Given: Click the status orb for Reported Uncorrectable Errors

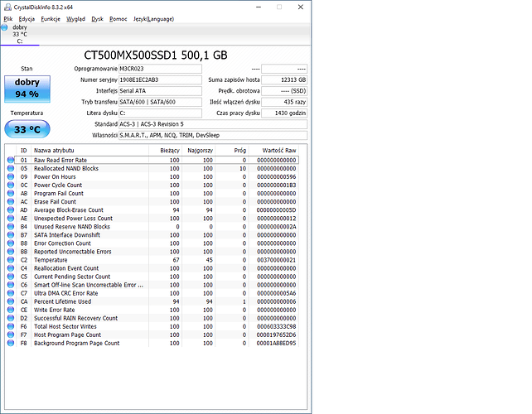Looking at the screenshot, I should pos(11,251).
